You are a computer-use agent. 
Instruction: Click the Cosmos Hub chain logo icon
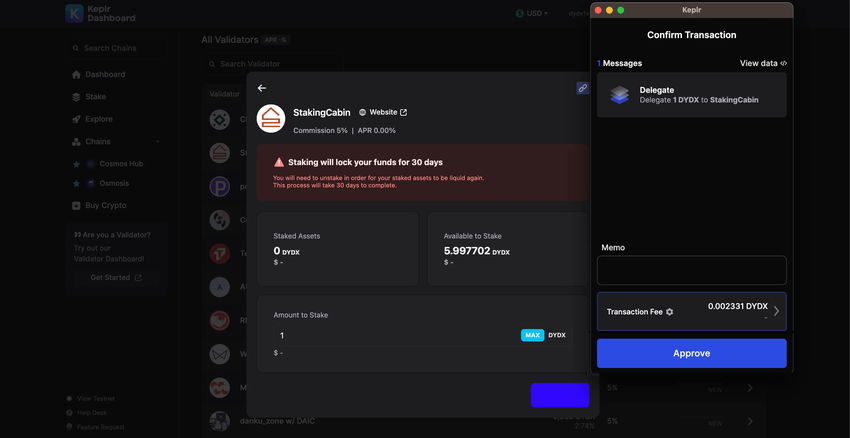click(x=91, y=164)
